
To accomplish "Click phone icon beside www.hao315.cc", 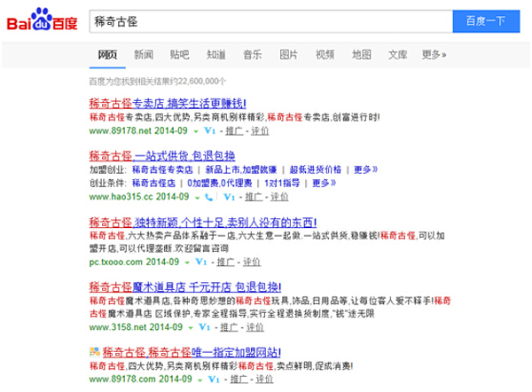I will point(209,197).
